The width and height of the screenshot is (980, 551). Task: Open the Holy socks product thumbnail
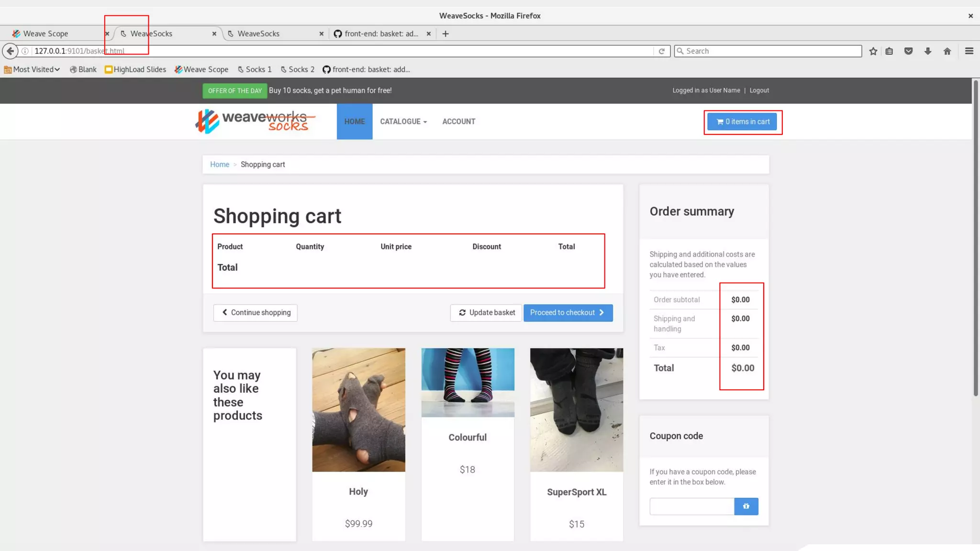coord(358,410)
